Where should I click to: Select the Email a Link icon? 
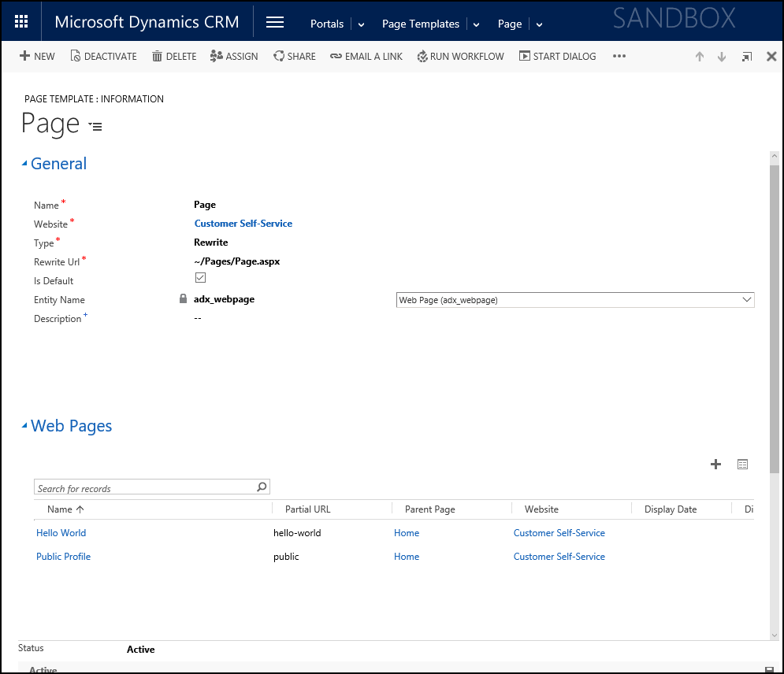(336, 56)
